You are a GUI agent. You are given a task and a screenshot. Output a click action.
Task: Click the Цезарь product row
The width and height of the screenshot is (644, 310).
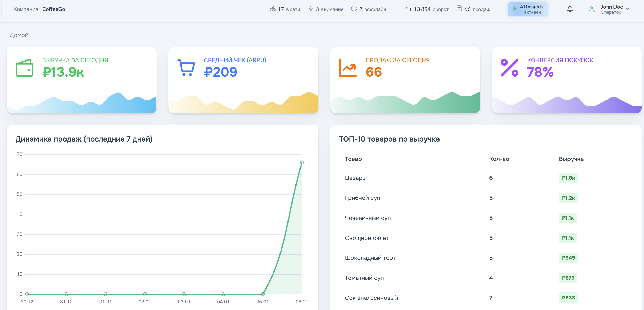tap(355, 178)
